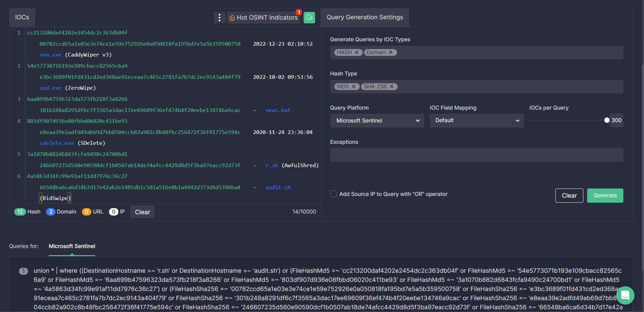Screen dimensions: 644x312
Task: Click the green Generate button
Action: pyautogui.click(x=605, y=196)
